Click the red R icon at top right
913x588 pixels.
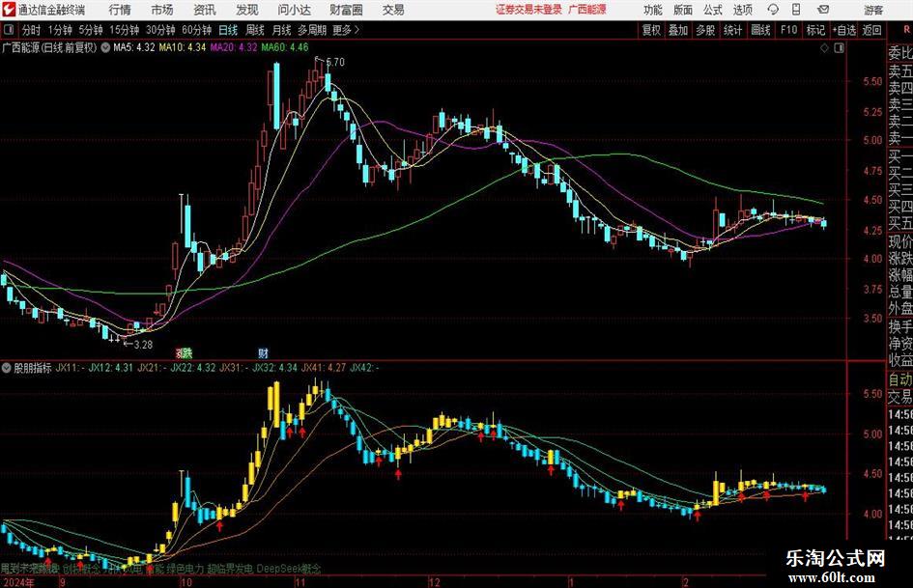(906, 29)
